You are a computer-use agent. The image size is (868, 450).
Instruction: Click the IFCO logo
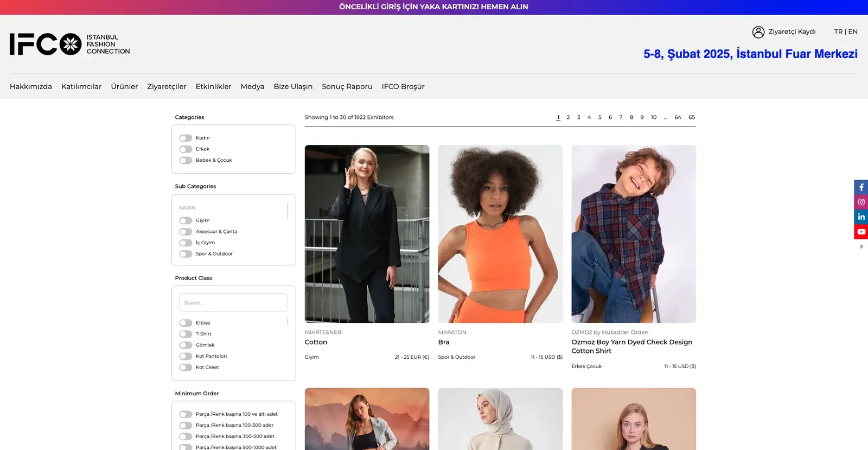click(69, 45)
